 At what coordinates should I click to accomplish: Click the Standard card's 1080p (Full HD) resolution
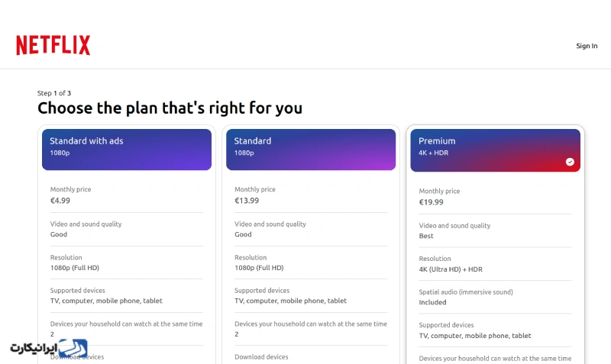click(x=259, y=268)
